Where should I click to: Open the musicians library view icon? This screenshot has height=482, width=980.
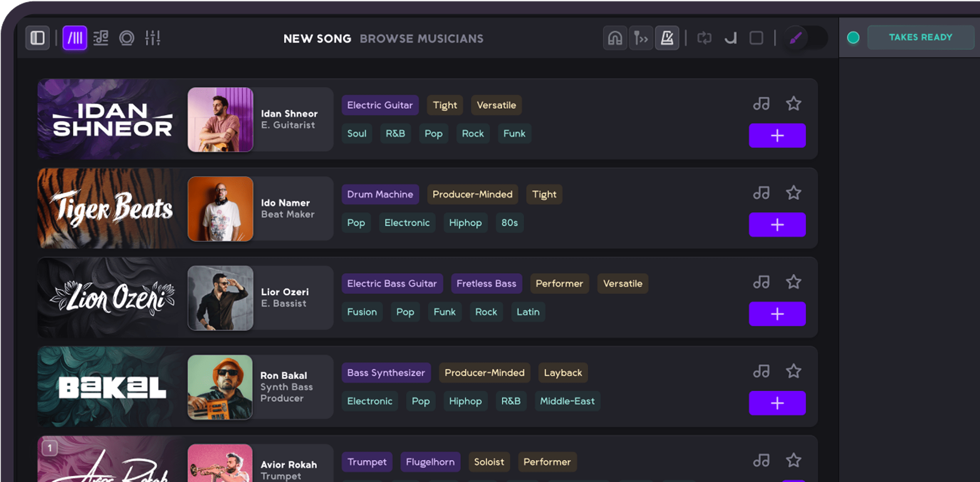pos(75,38)
